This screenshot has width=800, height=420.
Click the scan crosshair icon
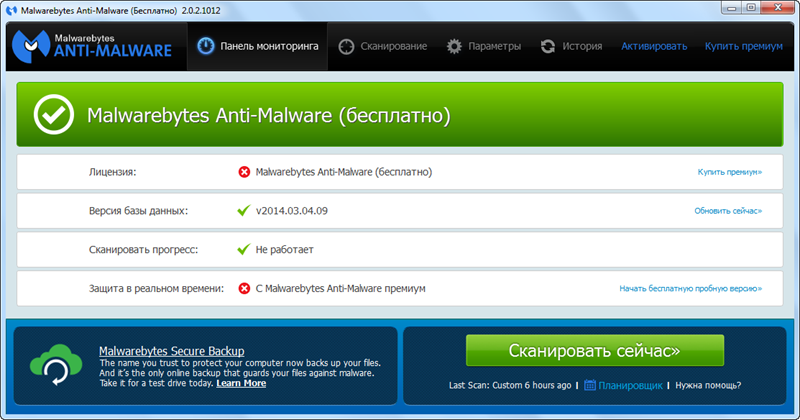coord(346,46)
